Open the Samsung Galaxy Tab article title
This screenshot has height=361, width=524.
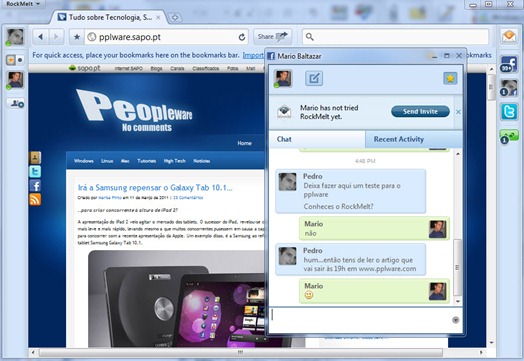tap(155, 188)
